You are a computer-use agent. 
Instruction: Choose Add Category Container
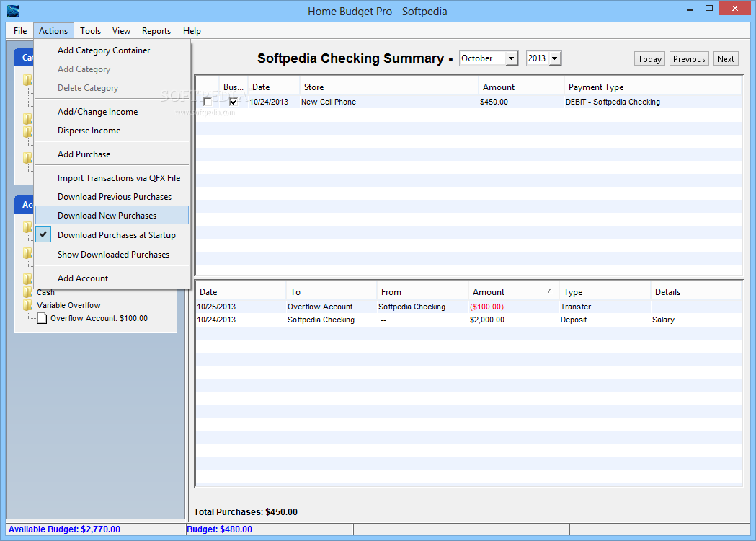coord(112,50)
